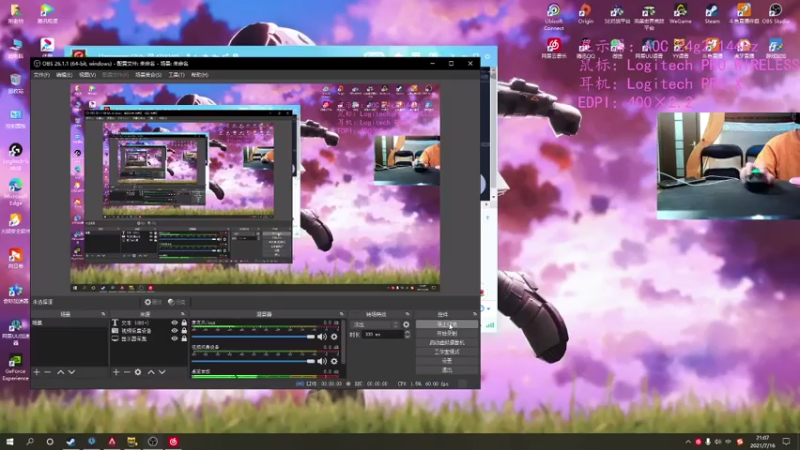800x450 pixels.
Task: Adjust the 时长 300 ms duration stepper
Action: (x=407, y=334)
